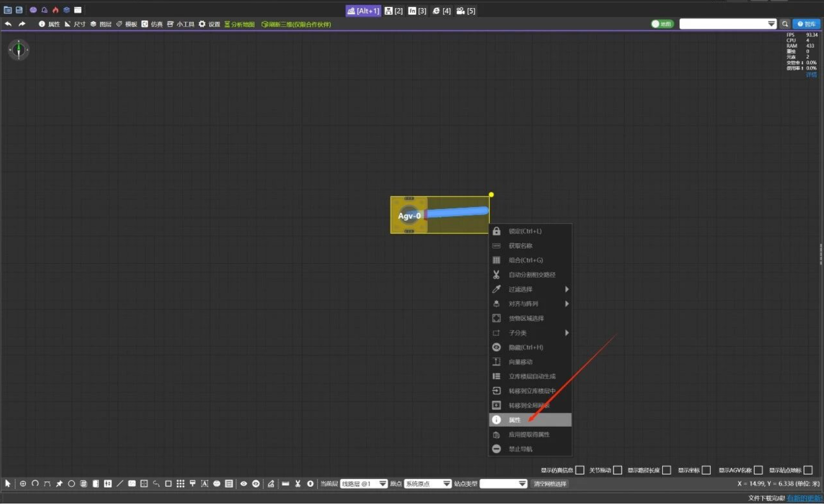Click the compass icon on the canvas
The image size is (824, 504).
[19, 50]
